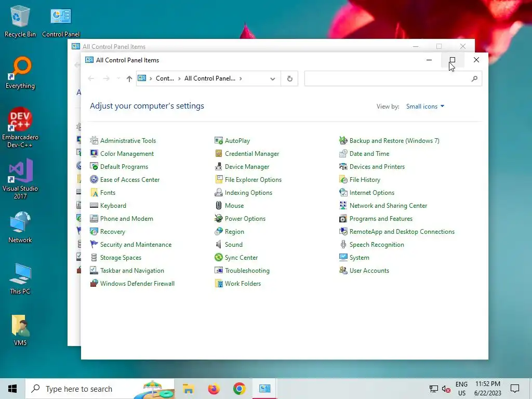This screenshot has height=399, width=532.
Task: Open Network and Sharing Center link
Action: coord(388,205)
